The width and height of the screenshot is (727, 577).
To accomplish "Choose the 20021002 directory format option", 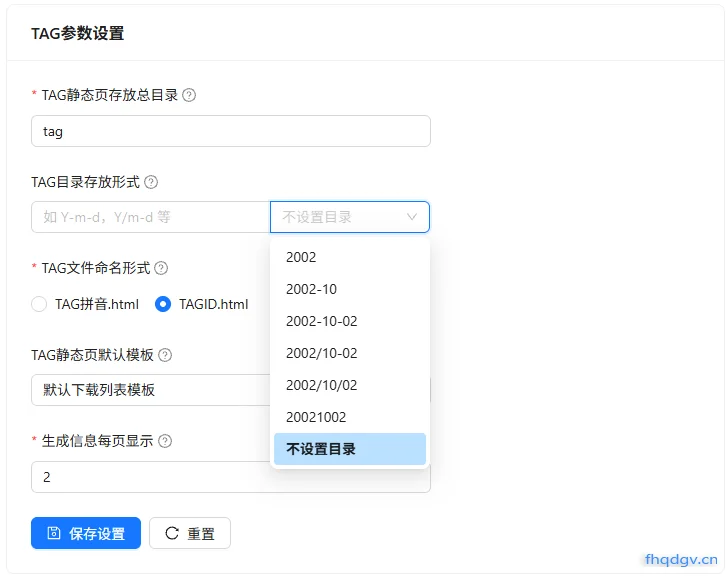I will (x=350, y=417).
